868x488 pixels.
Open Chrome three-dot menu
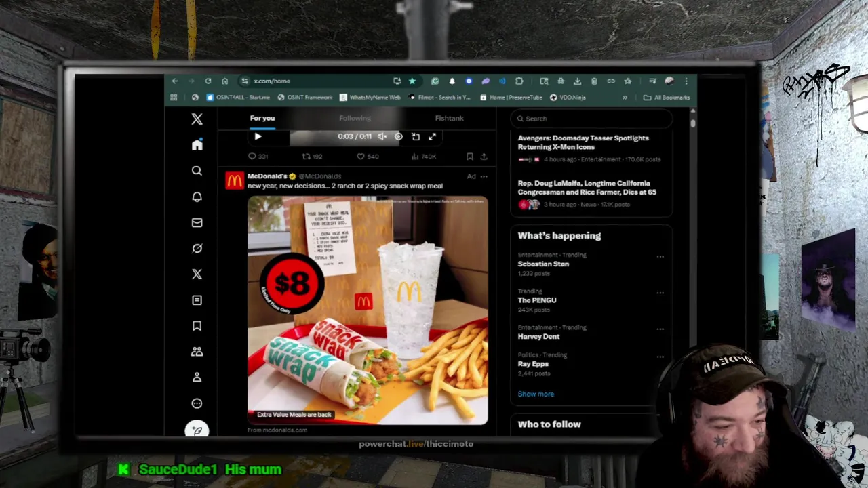click(x=686, y=81)
